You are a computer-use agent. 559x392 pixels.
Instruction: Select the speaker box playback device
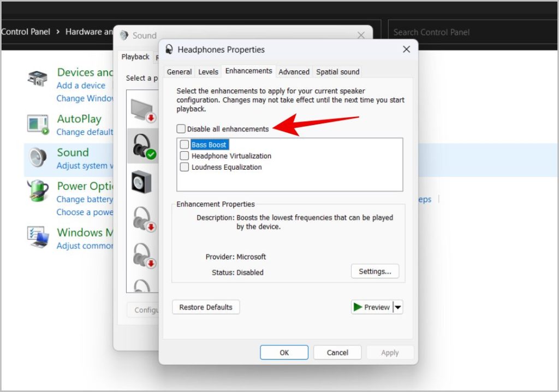141,182
